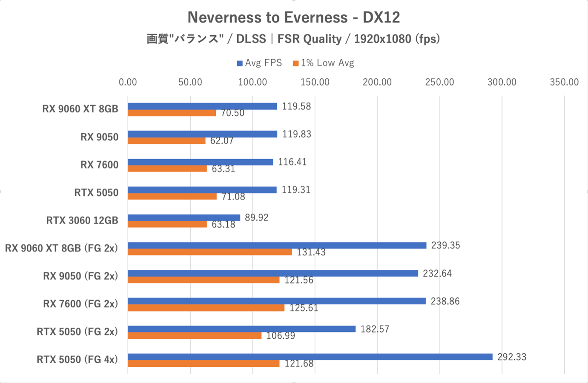This screenshot has width=588, height=383.
Task: Click the data value '182.57'
Action: 375,329
